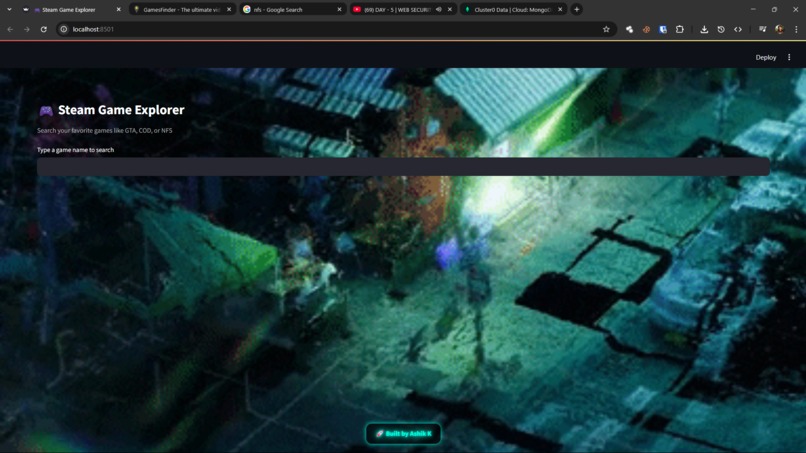Open the Chrome three-dot menu
The height and width of the screenshot is (453, 806).
click(796, 29)
